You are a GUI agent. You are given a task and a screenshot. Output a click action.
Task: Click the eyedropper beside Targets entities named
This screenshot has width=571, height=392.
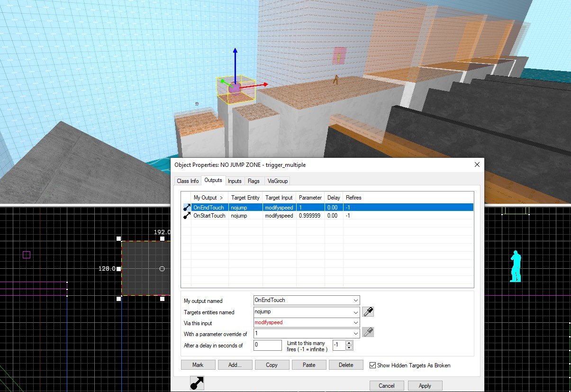coord(368,312)
